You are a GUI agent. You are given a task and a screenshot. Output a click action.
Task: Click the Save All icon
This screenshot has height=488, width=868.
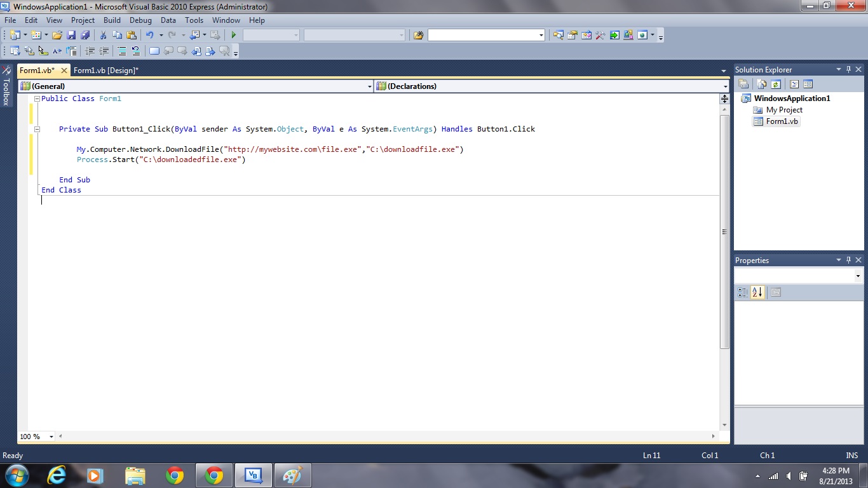pos(85,36)
